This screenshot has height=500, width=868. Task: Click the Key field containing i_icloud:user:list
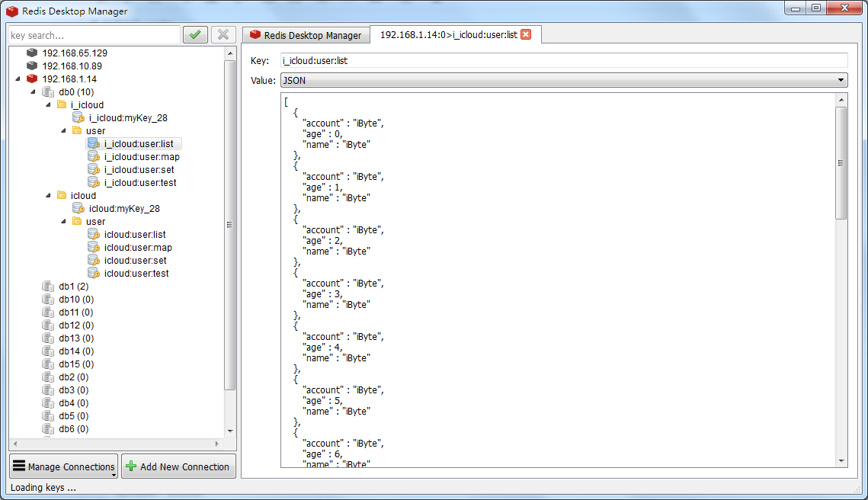point(564,60)
